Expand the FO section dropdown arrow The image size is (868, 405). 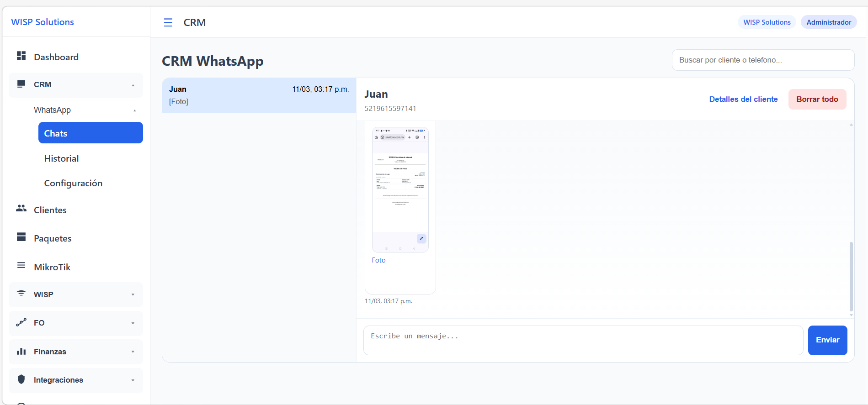pyautogui.click(x=133, y=323)
